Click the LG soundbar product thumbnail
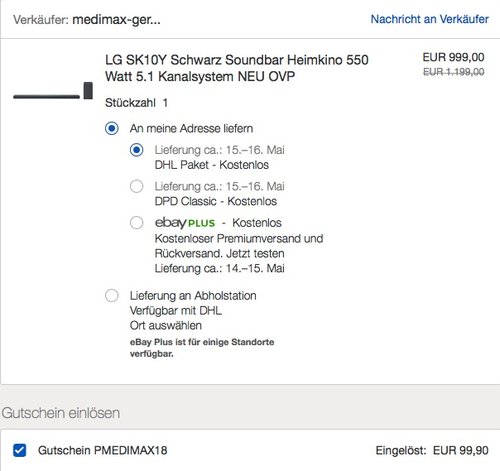This screenshot has width=500, height=471. pyautogui.click(x=53, y=91)
